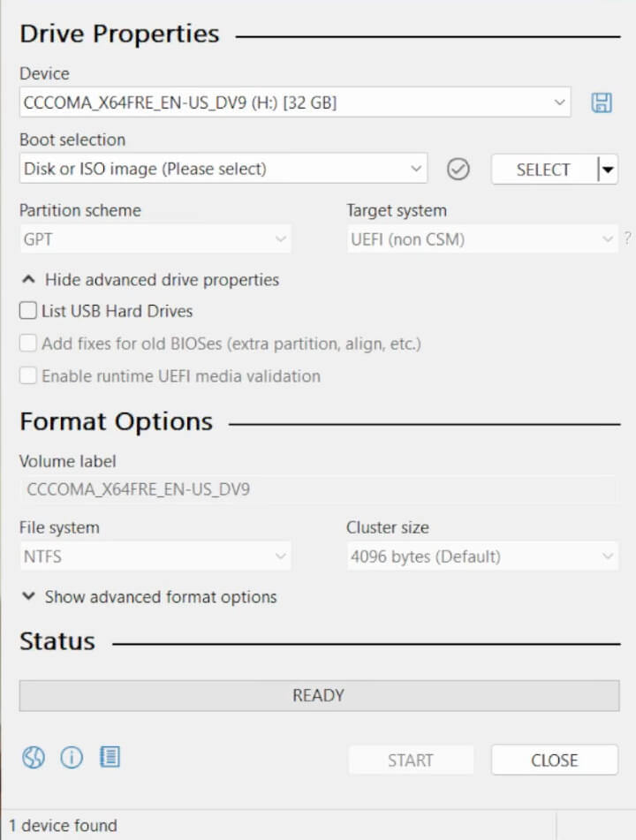Click the Volume label text field
Viewport: 636px width, 840px height.
click(x=318, y=489)
